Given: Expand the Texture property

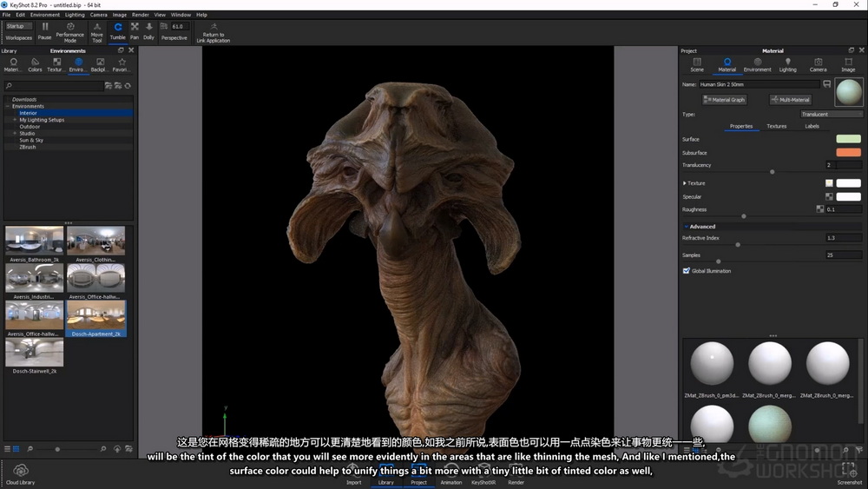Looking at the screenshot, I should [685, 182].
